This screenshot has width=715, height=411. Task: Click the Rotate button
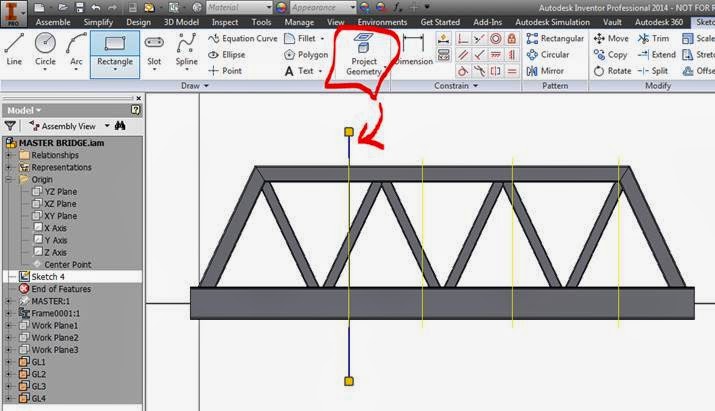pos(612,71)
